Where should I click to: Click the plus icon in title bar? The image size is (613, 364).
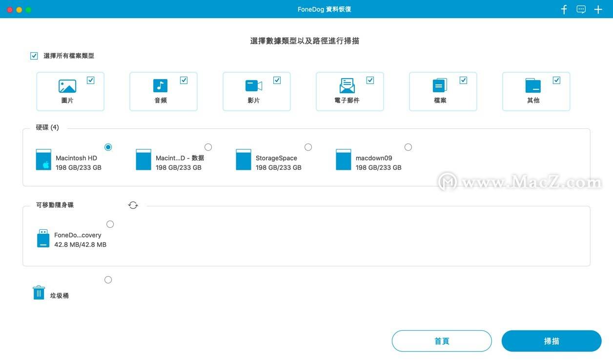598,9
